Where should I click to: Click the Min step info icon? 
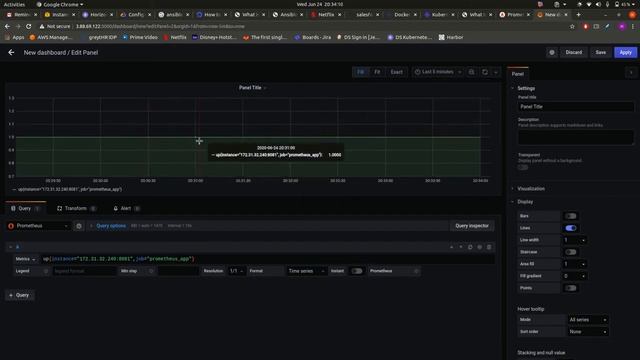(151, 271)
